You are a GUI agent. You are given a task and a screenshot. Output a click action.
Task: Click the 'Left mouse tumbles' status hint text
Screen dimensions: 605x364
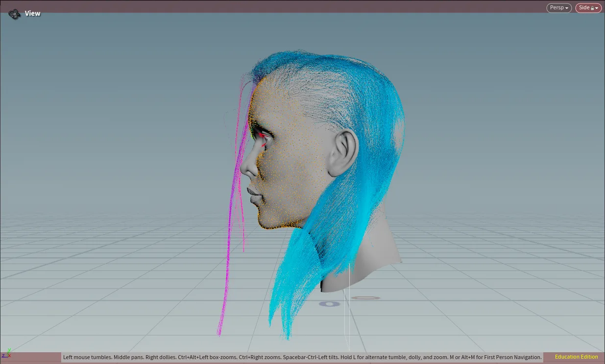(302, 357)
